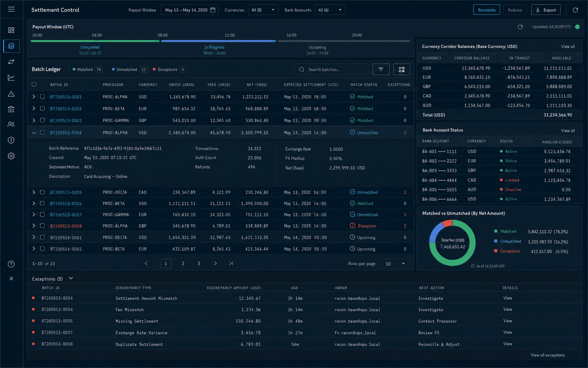The width and height of the screenshot is (588, 368).
Task: Go to page 2 of batches
Action: [x=183, y=263]
